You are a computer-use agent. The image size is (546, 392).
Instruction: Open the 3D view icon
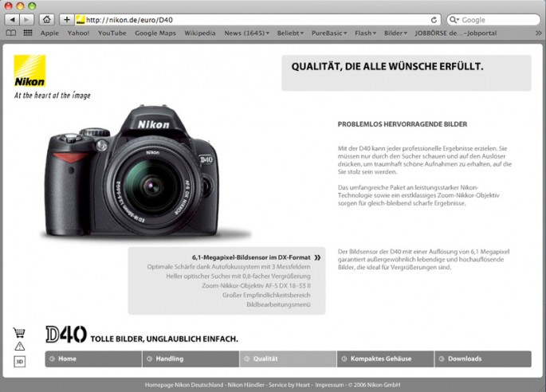(19, 362)
